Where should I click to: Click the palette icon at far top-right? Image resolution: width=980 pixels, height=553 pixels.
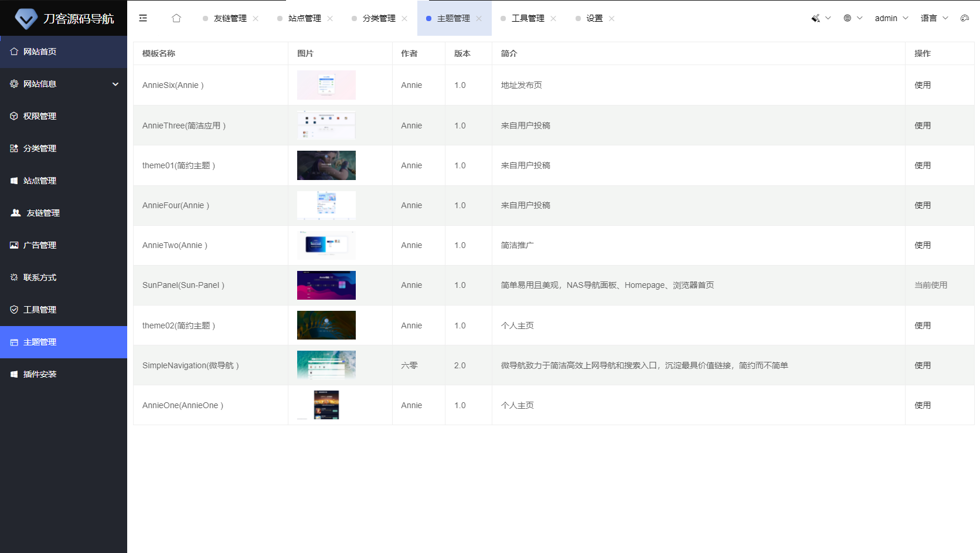click(965, 18)
